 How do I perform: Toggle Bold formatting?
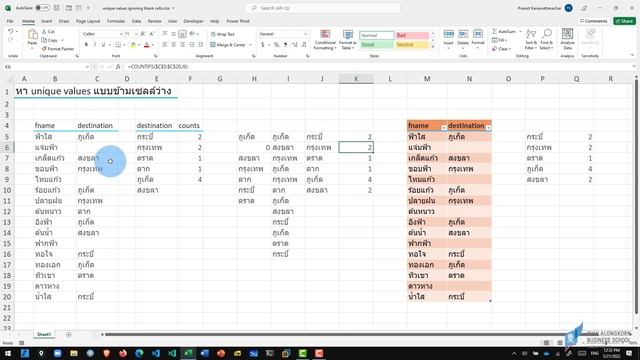86,44
